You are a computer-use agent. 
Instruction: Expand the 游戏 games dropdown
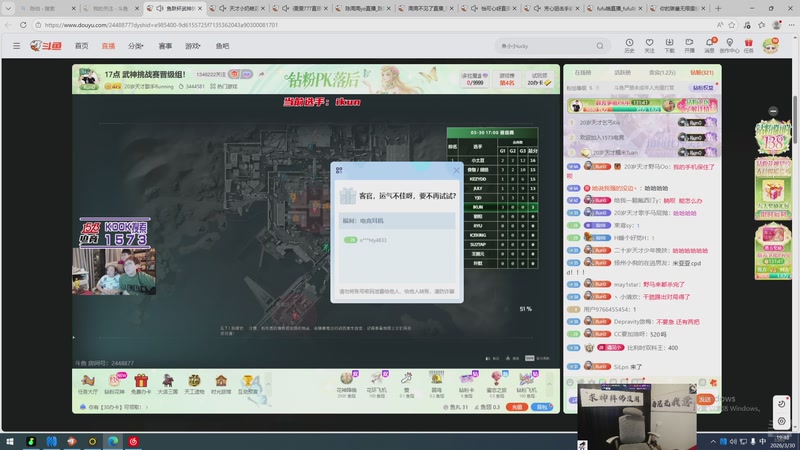[x=192, y=46]
